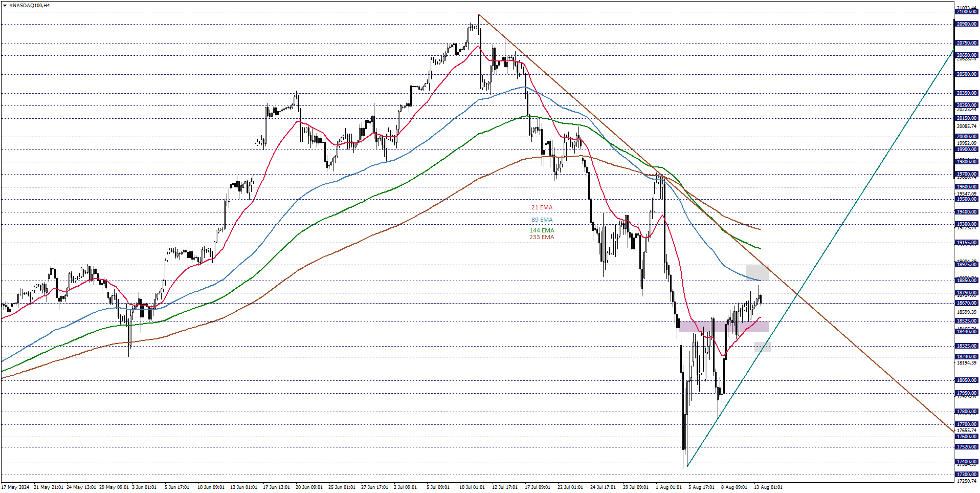
Task: Click the 5 Aug 17:01 date label
Action: pos(701,487)
